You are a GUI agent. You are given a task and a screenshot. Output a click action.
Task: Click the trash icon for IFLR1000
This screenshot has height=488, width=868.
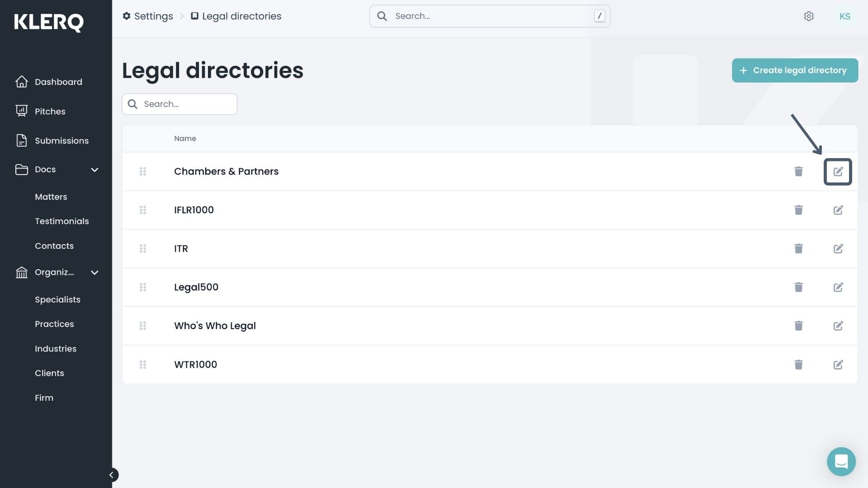click(x=798, y=210)
